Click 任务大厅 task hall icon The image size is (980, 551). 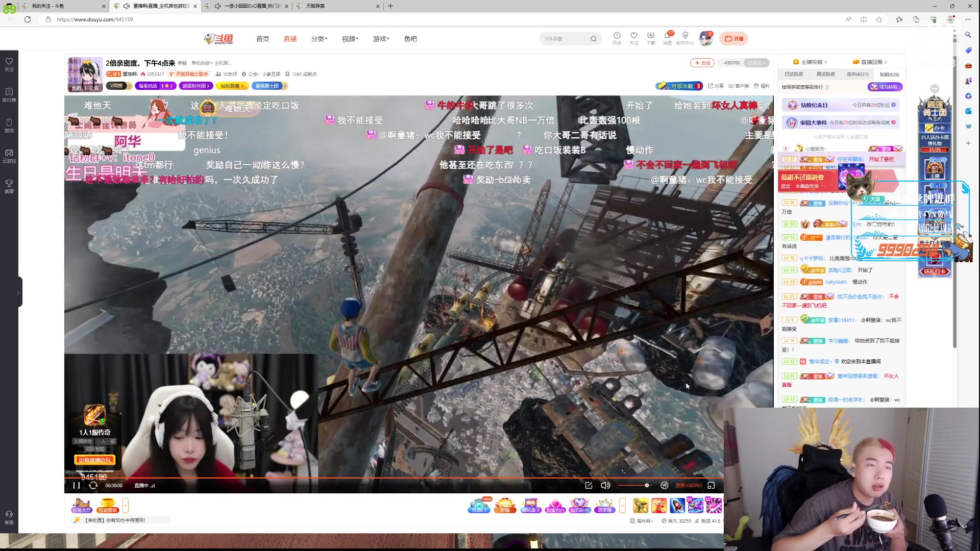point(82,505)
